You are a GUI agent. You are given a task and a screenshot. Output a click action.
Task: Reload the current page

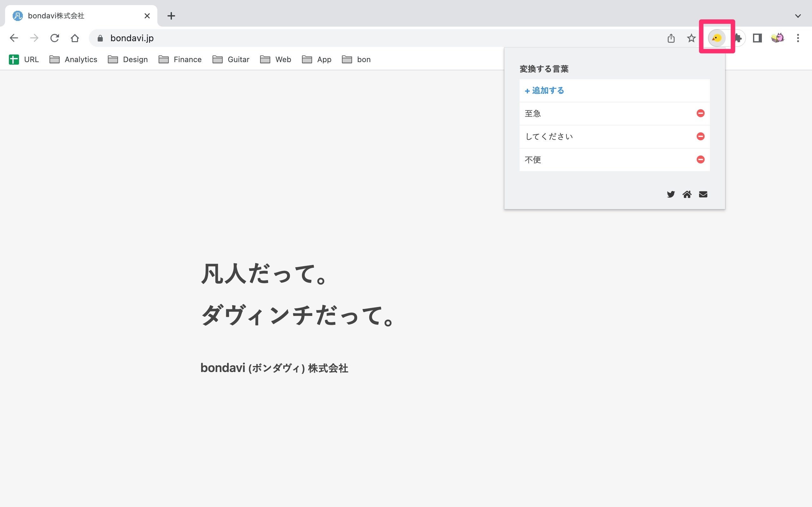pyautogui.click(x=54, y=38)
